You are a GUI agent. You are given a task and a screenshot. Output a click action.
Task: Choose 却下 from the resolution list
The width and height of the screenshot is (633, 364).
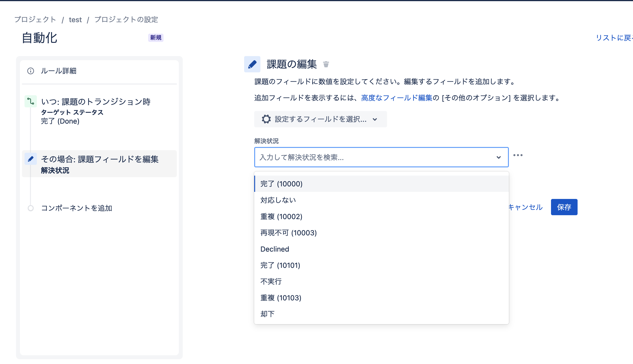[x=381, y=314]
